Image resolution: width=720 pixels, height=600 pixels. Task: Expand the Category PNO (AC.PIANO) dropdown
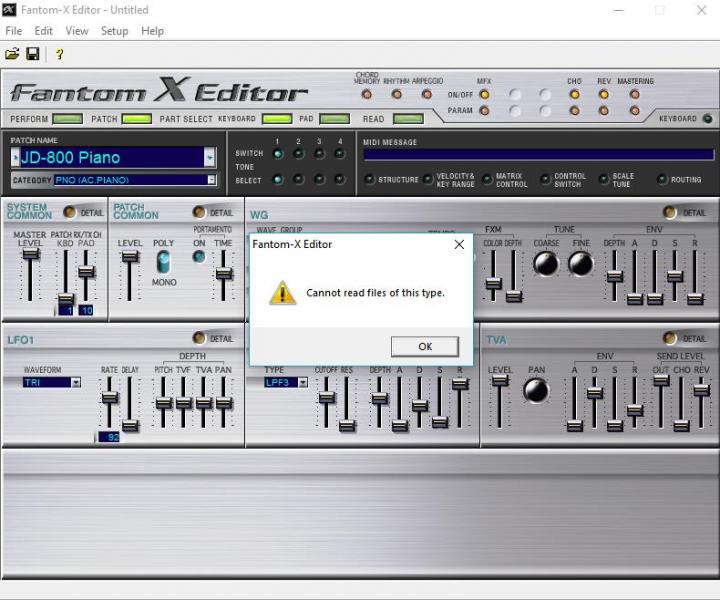tap(211, 179)
